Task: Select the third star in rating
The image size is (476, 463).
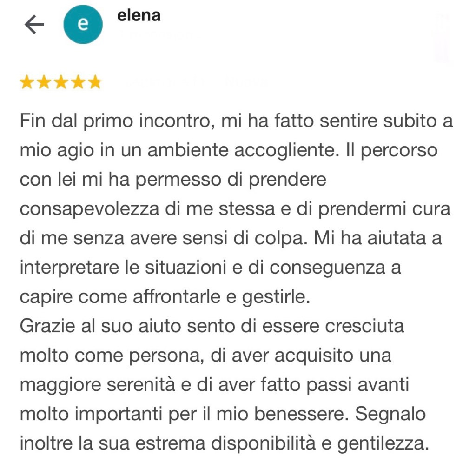Action: coord(61,83)
